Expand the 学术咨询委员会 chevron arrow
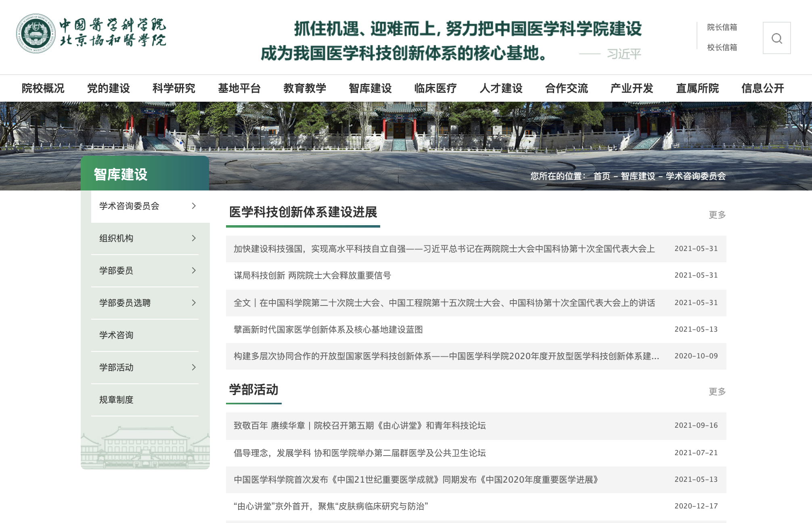The width and height of the screenshot is (812, 523). (194, 206)
